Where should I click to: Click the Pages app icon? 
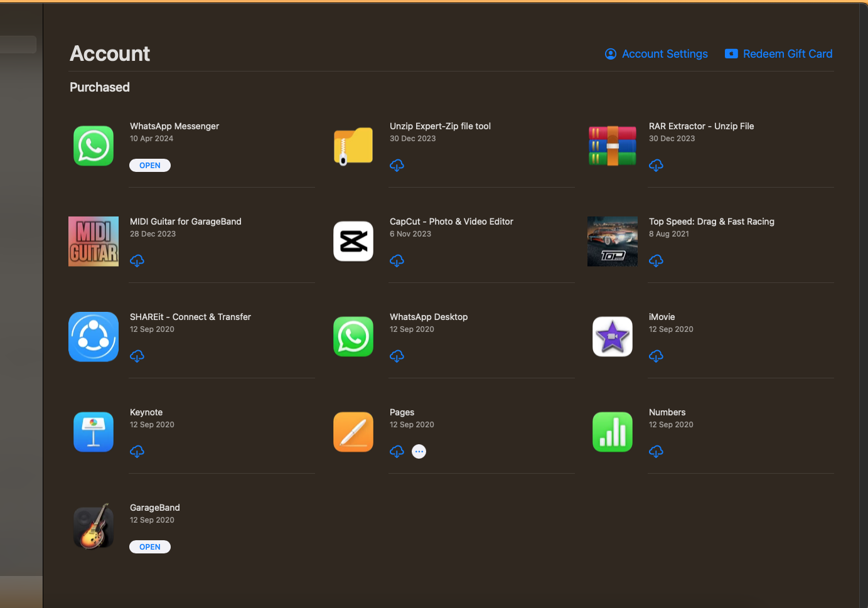tap(353, 432)
